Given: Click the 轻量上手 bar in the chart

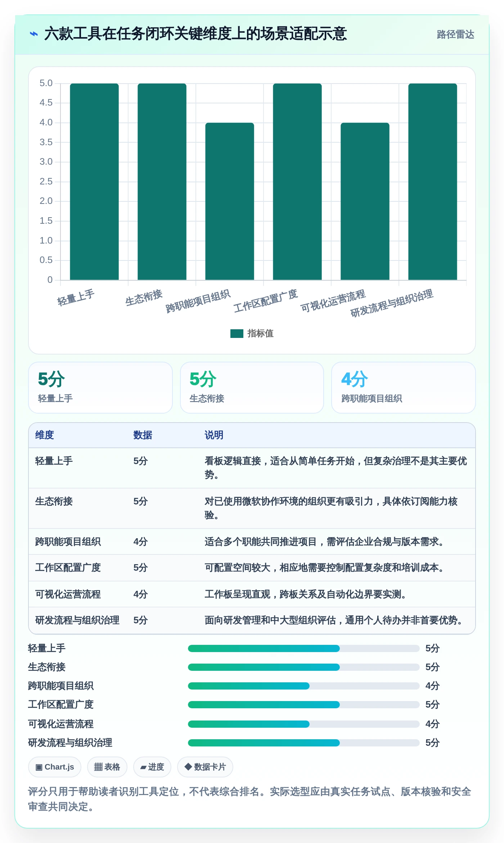Looking at the screenshot, I should [94, 182].
